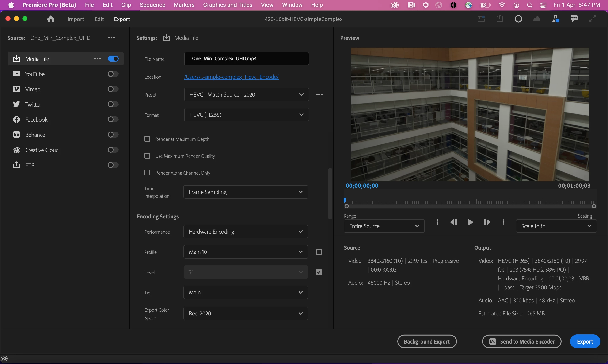Image resolution: width=608 pixels, height=364 pixels.
Task: Open the output Location path link
Action: [x=231, y=77]
